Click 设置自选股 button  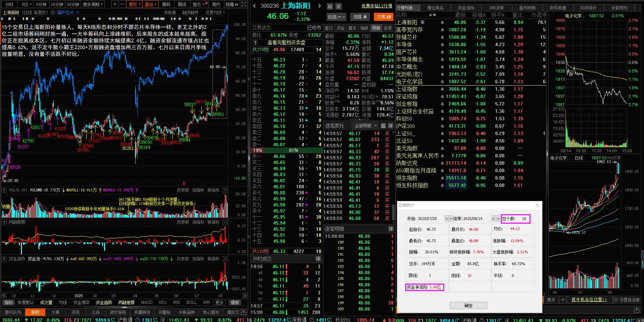coord(627,299)
